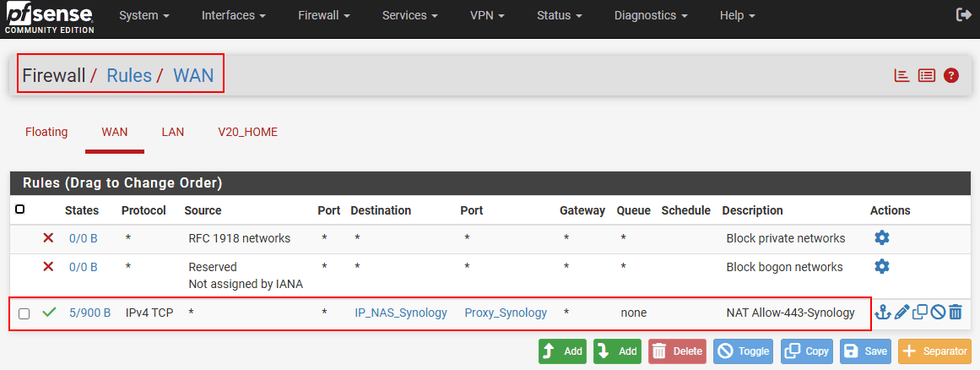Click the logout icon in top bar
Image resolution: width=980 pixels, height=370 pixels.
(x=963, y=15)
